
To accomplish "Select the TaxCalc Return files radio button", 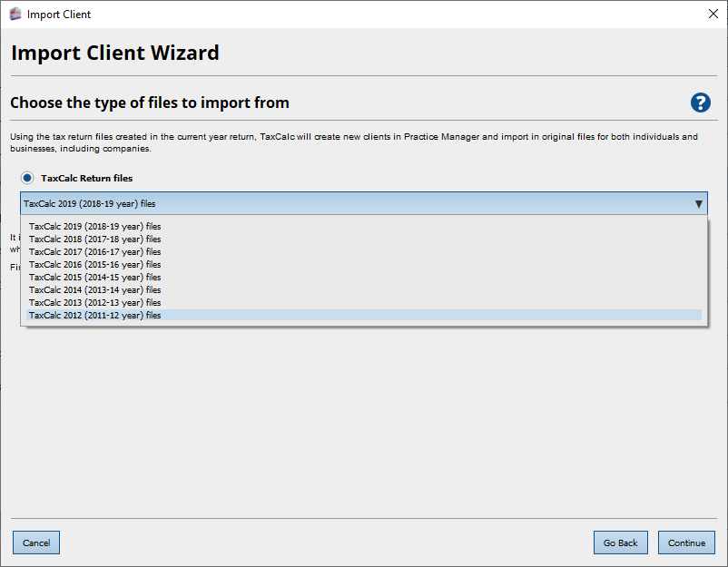I will pos(27,178).
